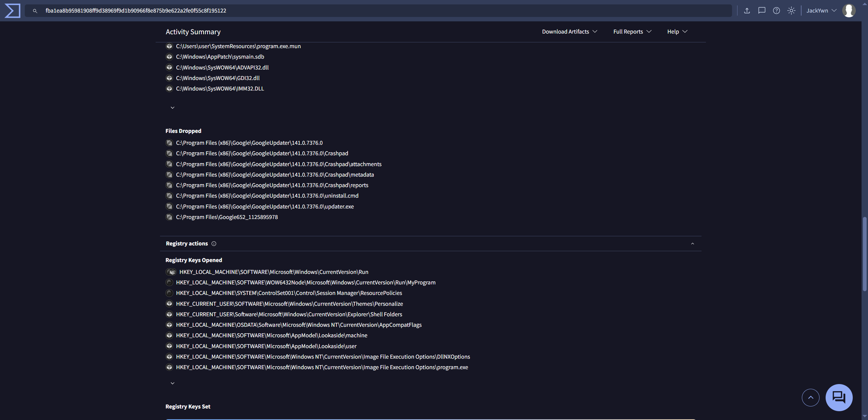Click sandbox icon beside updater.exe entry
This screenshot has height=420, width=868.
pyautogui.click(x=169, y=206)
